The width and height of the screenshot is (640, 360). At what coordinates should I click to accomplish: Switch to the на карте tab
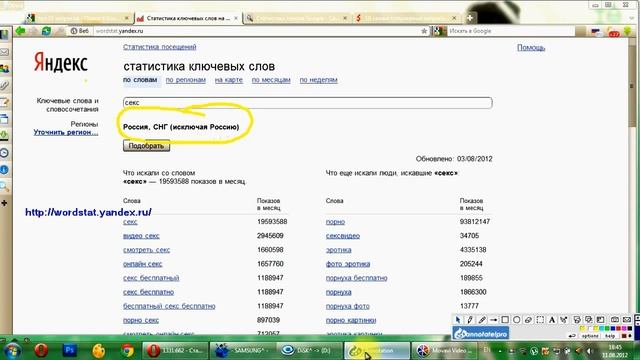[229, 80]
